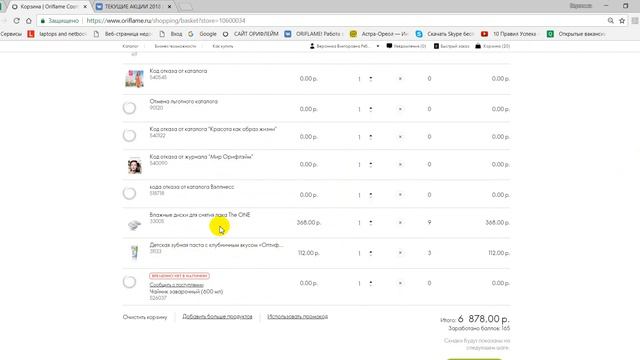Change quantity for Чайник заварочный row
Viewport: 640px width, 360px height.
(371, 283)
